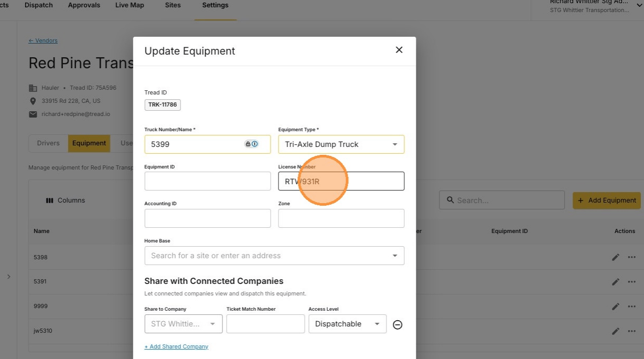The width and height of the screenshot is (644, 359).
Task: Click the email envelope icon
Action: coord(33,114)
